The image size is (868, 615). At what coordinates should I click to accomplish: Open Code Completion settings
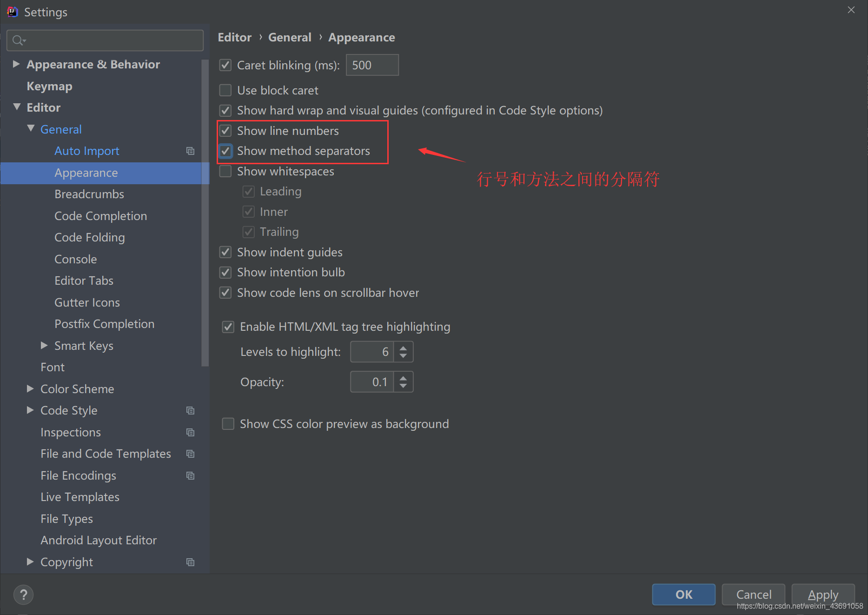click(x=101, y=216)
